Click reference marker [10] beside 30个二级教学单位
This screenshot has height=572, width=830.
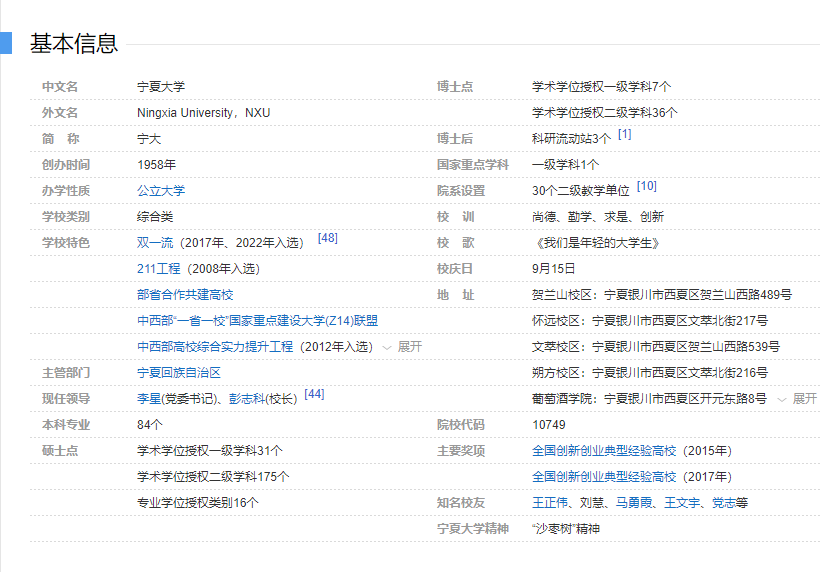click(646, 186)
